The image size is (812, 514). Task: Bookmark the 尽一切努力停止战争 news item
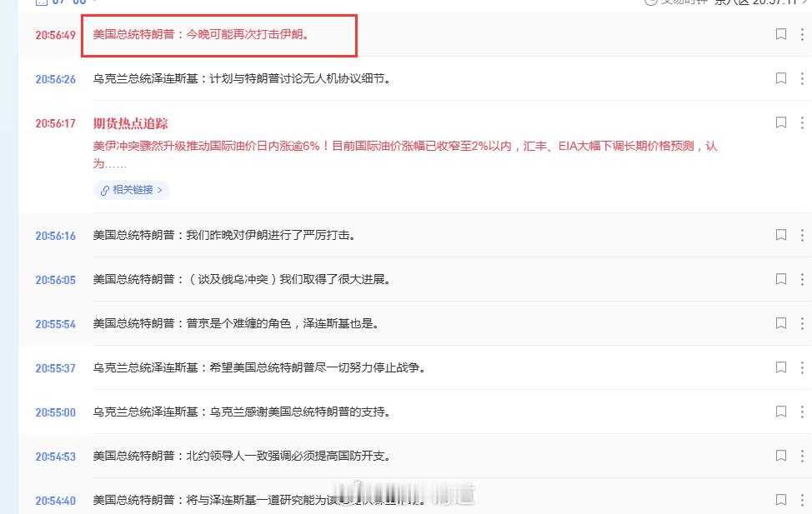point(781,367)
